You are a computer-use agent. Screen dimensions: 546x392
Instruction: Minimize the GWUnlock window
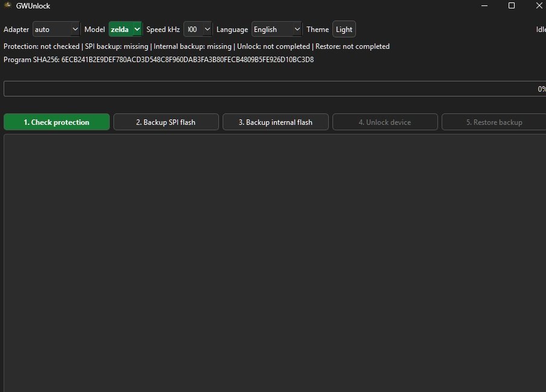pyautogui.click(x=484, y=5)
